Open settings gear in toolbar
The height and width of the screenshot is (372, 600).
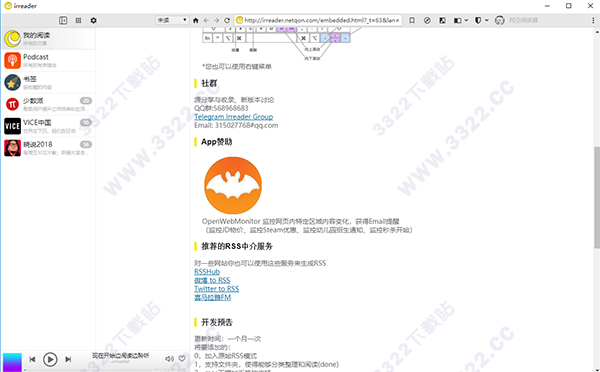coord(93,20)
